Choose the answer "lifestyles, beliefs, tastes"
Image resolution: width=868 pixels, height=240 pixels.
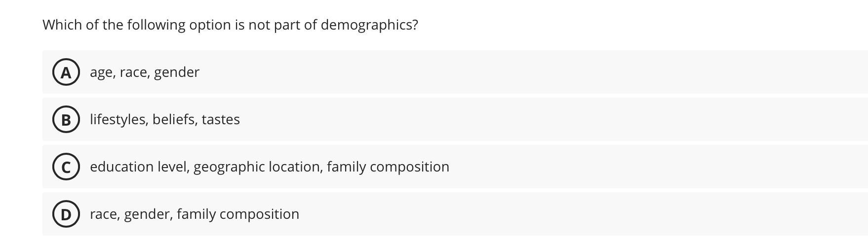pyautogui.click(x=455, y=119)
